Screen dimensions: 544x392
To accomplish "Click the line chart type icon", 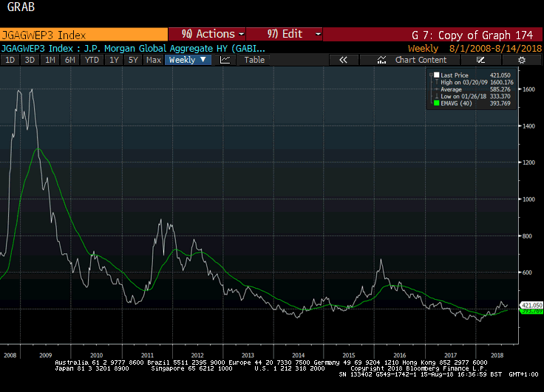I will click(x=225, y=60).
